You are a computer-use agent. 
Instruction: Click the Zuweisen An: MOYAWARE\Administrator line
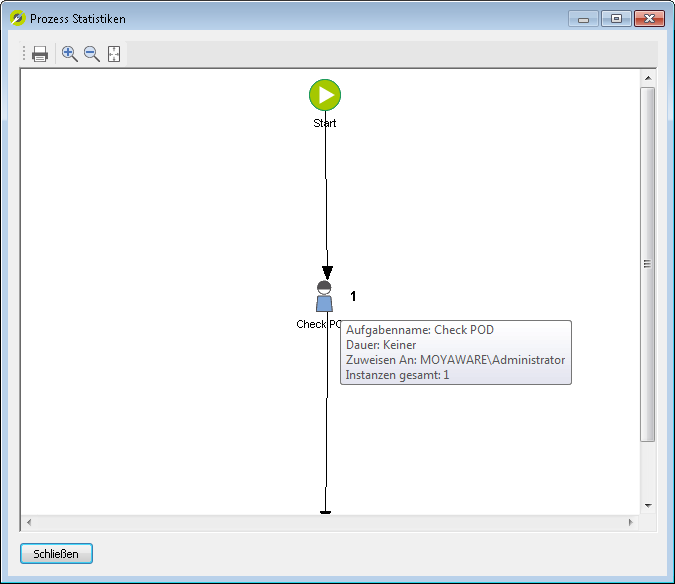[x=455, y=360]
